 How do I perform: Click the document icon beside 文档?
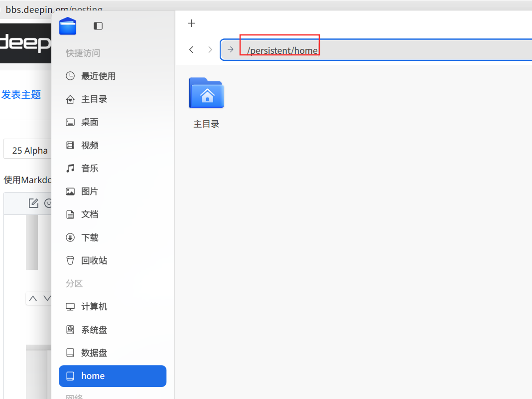(70, 214)
